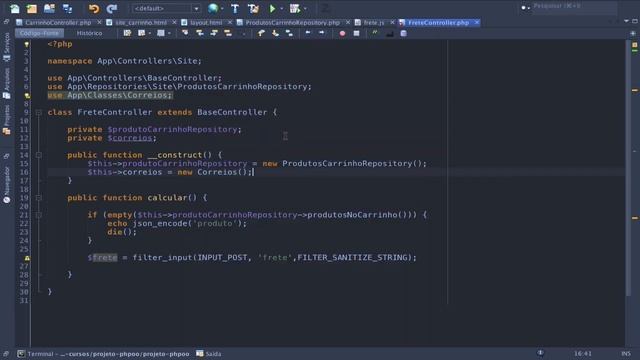Switch to the site_carrinho.html tab
This screenshot has height=360, width=640.
pos(140,22)
